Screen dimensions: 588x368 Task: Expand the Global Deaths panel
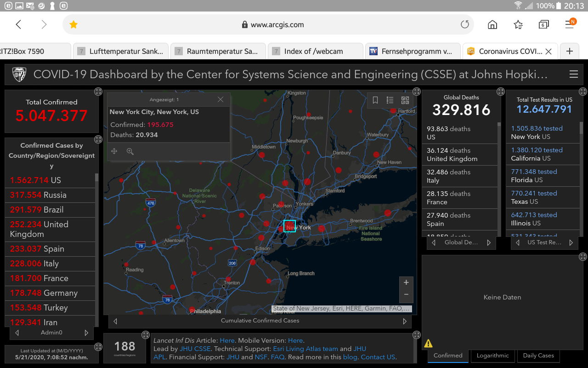501,92
